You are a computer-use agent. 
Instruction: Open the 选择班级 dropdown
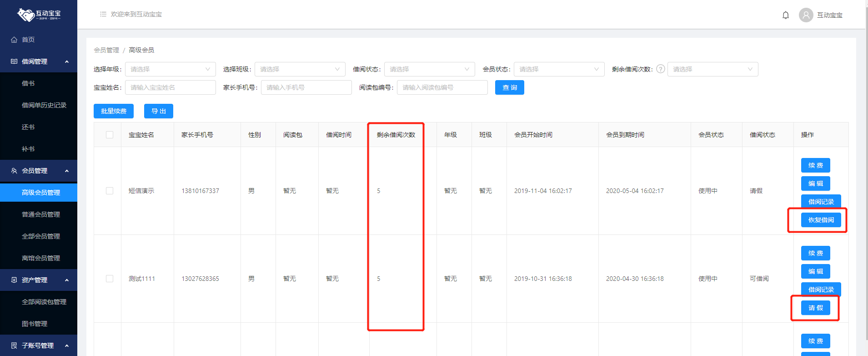click(300, 69)
